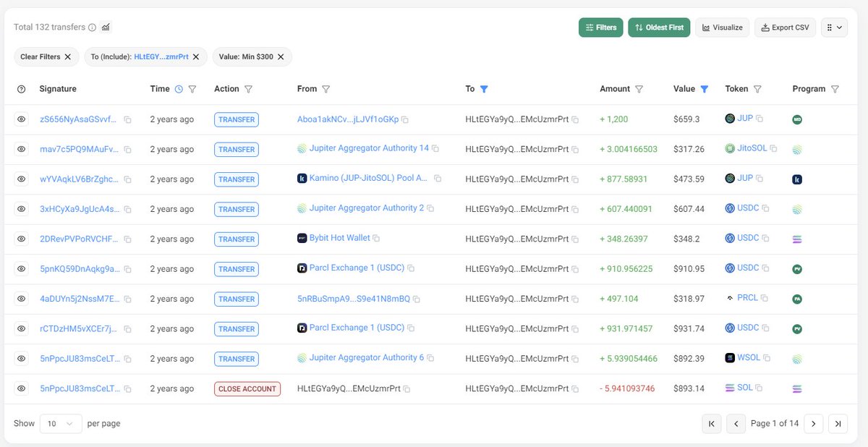The width and height of the screenshot is (868, 447).
Task: Copy the Jupiter Aggregator Authority 14 address
Action: (x=435, y=149)
